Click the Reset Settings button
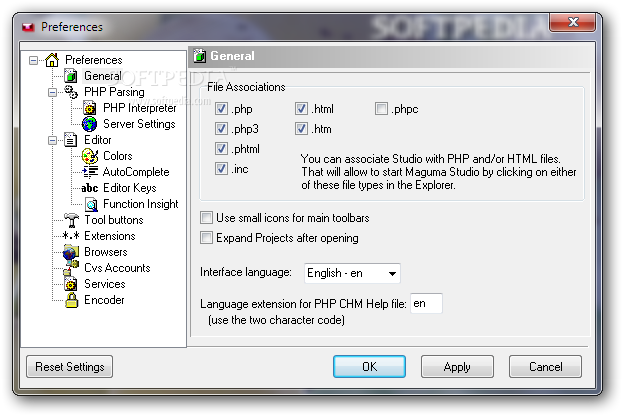This screenshot has width=623, height=416. (x=70, y=366)
